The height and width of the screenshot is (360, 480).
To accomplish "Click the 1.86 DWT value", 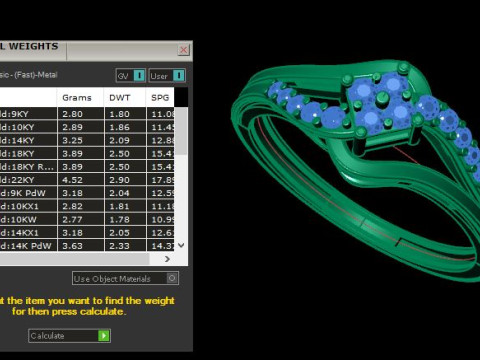I will click(119, 127).
